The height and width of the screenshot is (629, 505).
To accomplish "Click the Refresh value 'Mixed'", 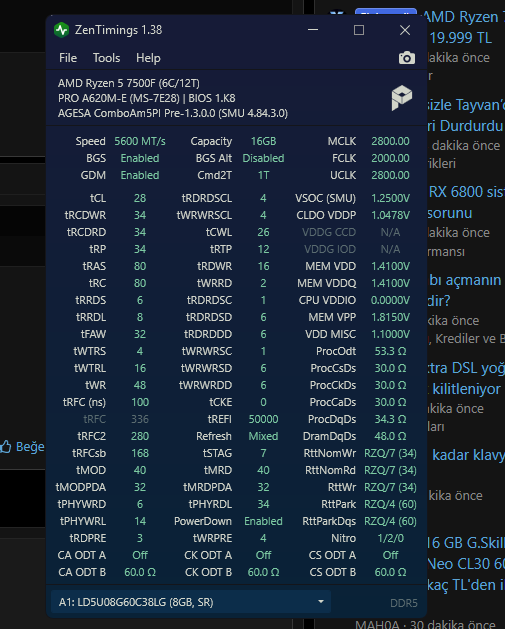I will pos(263,436).
